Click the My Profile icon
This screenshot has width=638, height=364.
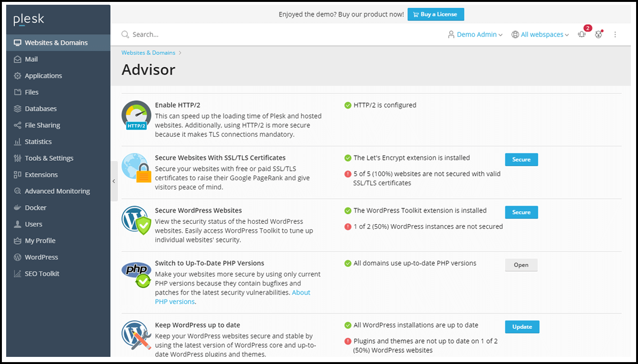click(18, 241)
